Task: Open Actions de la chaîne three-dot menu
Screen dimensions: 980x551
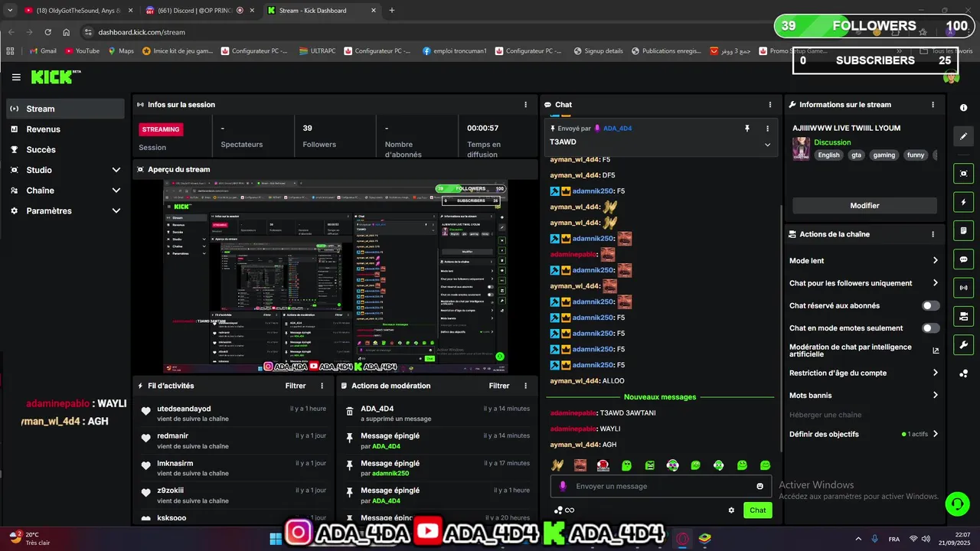Action: [x=933, y=234]
